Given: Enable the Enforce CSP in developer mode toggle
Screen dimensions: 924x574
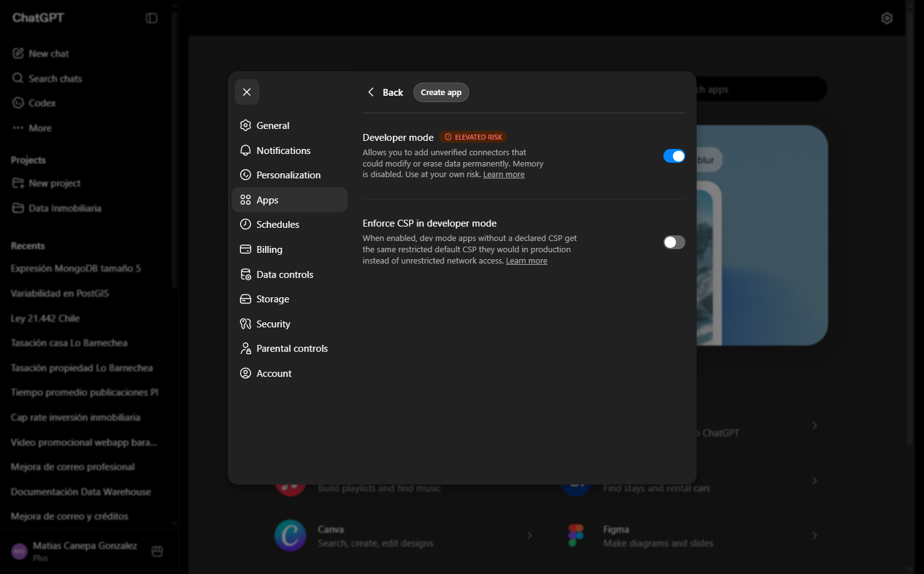Looking at the screenshot, I should (x=674, y=242).
